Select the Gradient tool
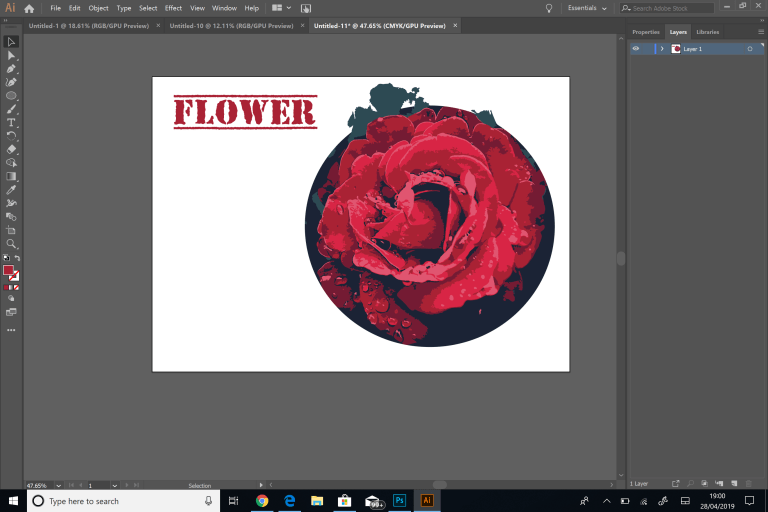The height and width of the screenshot is (512, 768). 11,176
